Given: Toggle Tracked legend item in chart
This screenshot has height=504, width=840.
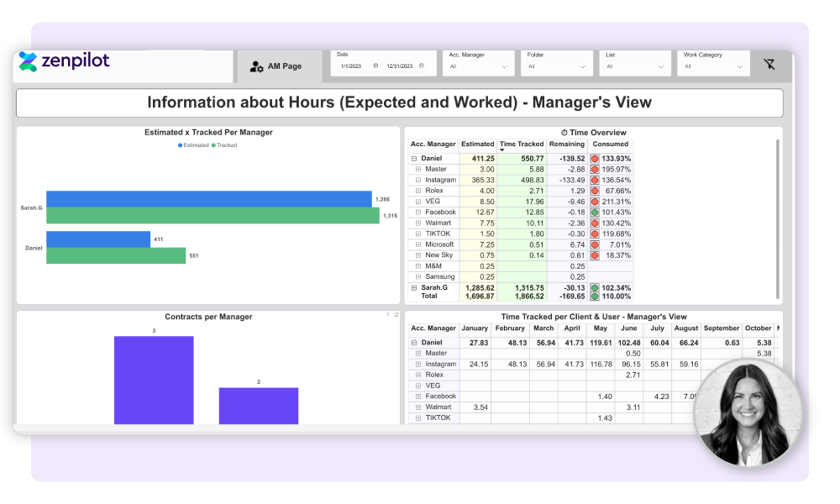Looking at the screenshot, I should pos(224,145).
